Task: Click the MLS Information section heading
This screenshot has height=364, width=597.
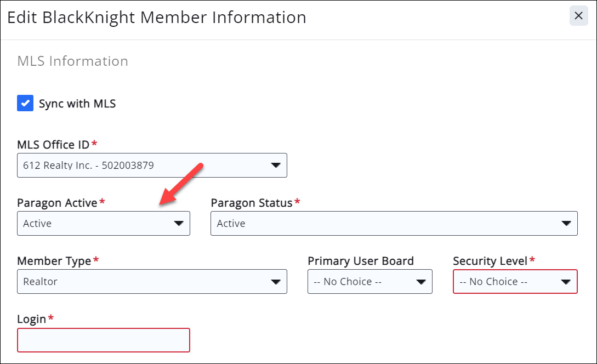Action: click(x=73, y=61)
